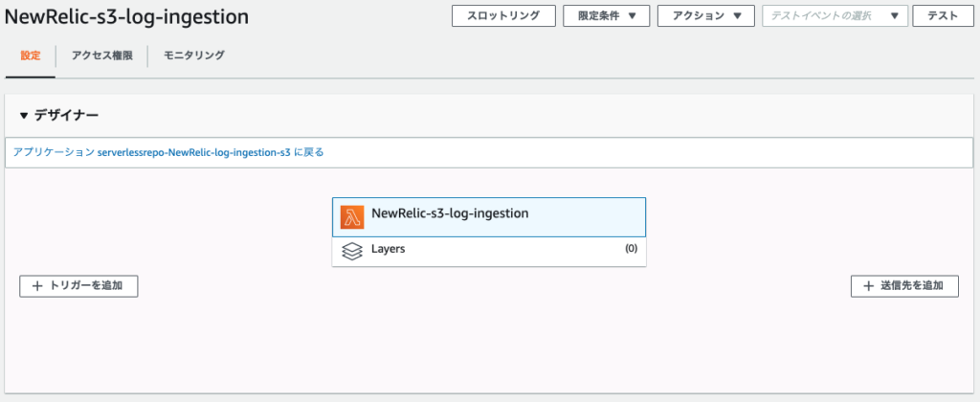This screenshot has width=980, height=402.
Task: Click the テスト button
Action: click(943, 16)
